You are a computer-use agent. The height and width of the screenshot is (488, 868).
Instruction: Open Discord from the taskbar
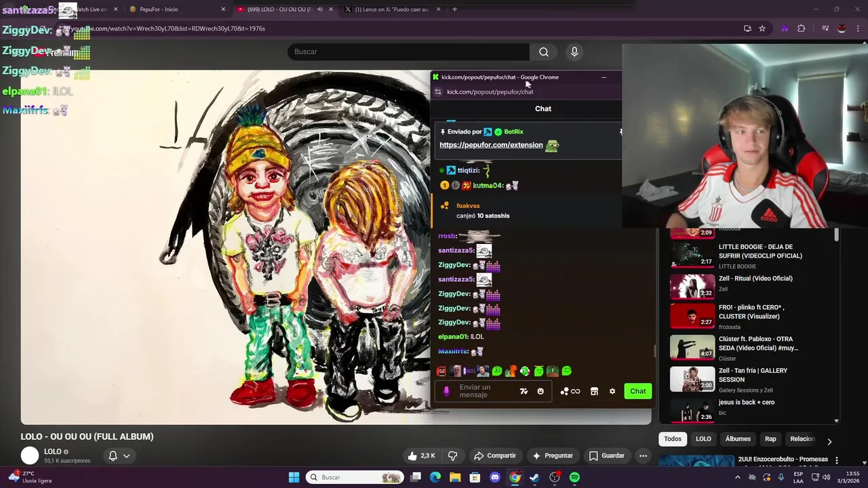click(495, 478)
